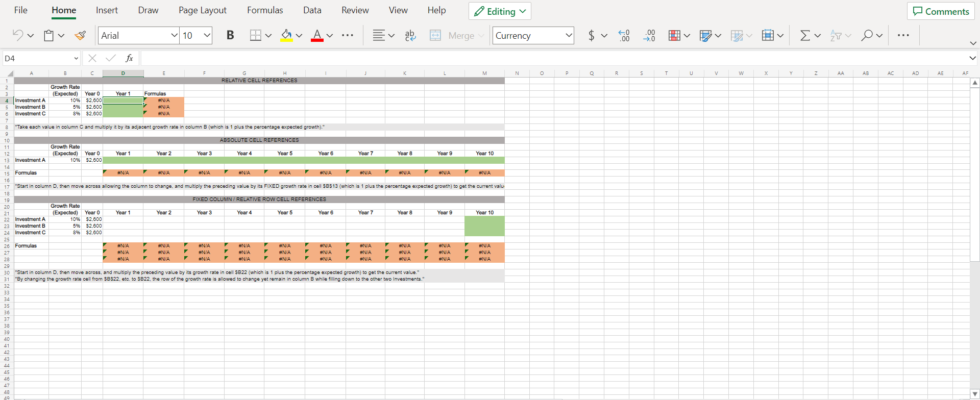Click Decrease Decimal icon

[x=624, y=35]
